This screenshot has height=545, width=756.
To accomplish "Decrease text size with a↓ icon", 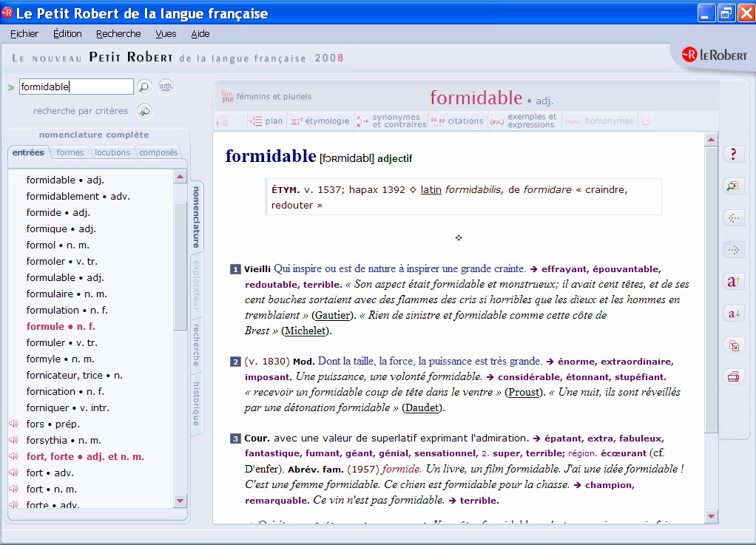I will tap(733, 314).
